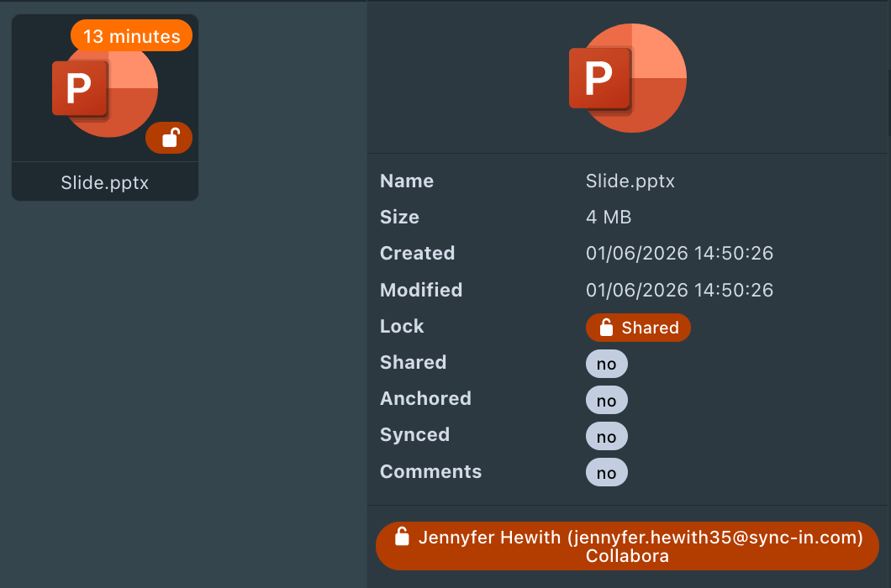Click the Modified date value
Screen dimensions: 891x588
679,291
